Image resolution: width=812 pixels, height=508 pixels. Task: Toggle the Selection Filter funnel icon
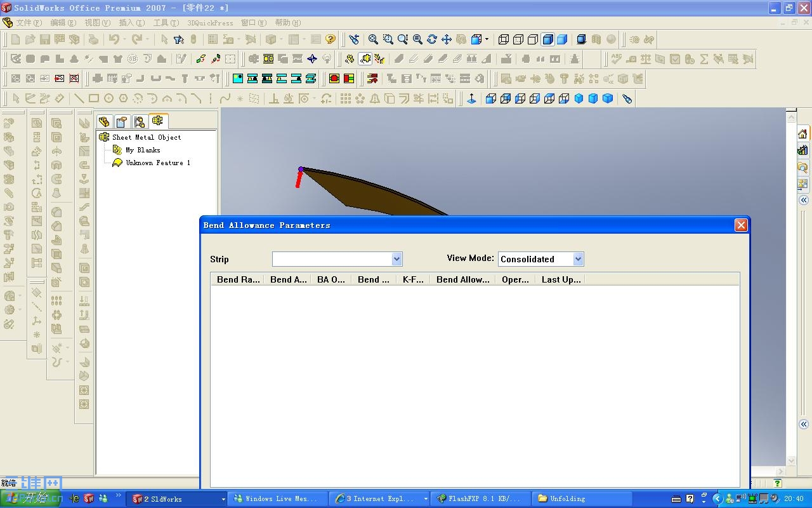pyautogui.click(x=179, y=39)
